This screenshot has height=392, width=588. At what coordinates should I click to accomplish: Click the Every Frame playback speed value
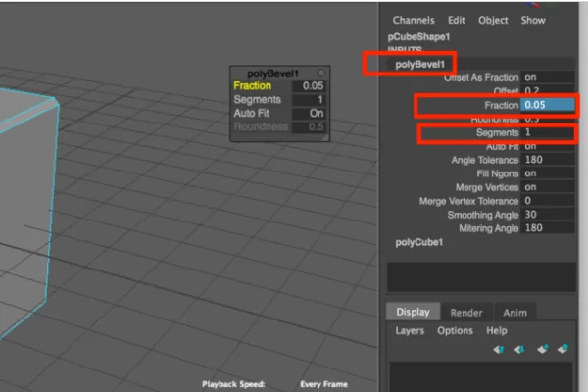[x=323, y=384]
